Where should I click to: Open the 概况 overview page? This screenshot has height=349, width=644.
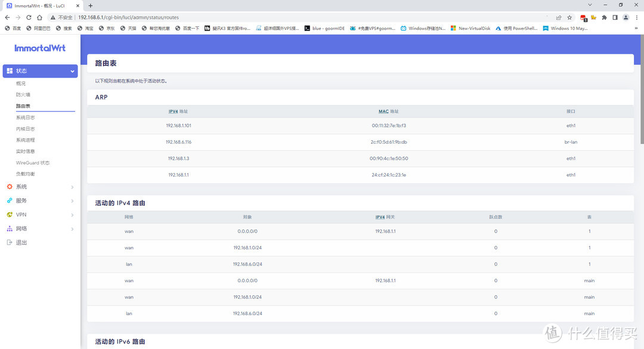tap(20, 84)
